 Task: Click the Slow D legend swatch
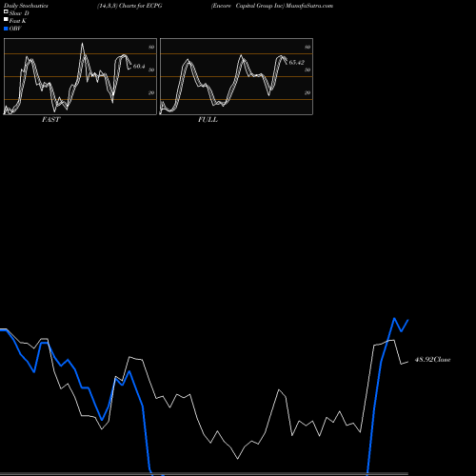(6, 12)
